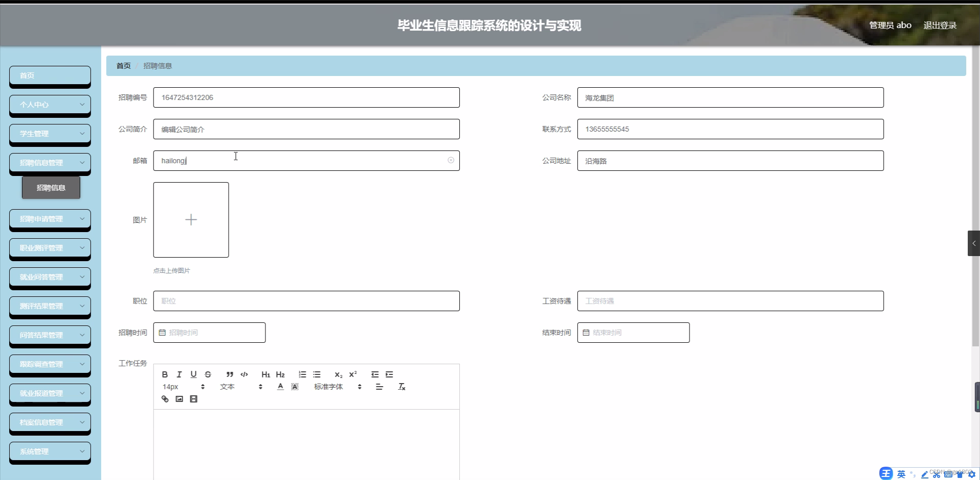Expand the 系统管理 sidebar menu
980x480 pixels.
(50, 451)
